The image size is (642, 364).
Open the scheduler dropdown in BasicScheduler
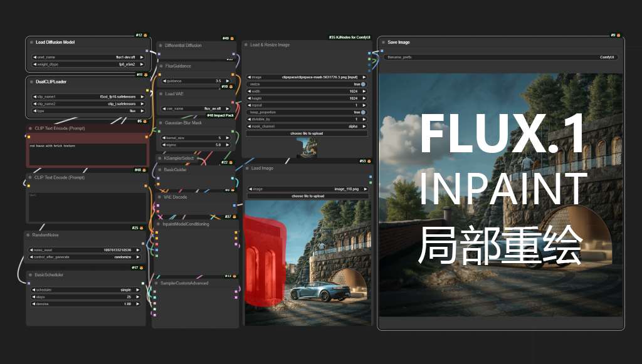[85, 290]
